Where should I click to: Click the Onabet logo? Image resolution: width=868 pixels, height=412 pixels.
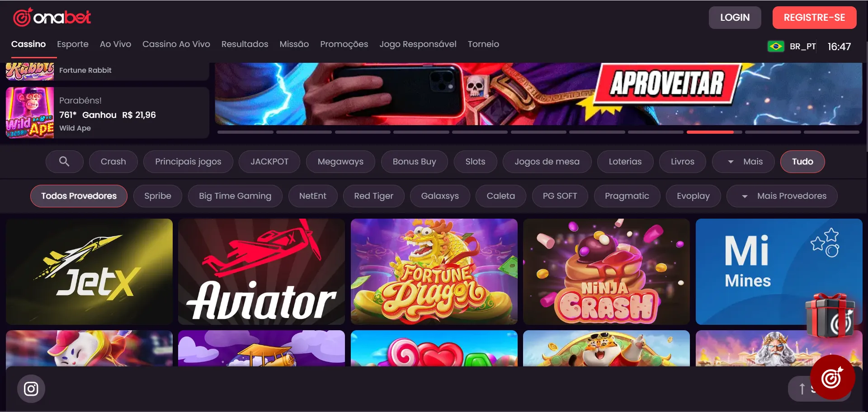click(x=52, y=17)
